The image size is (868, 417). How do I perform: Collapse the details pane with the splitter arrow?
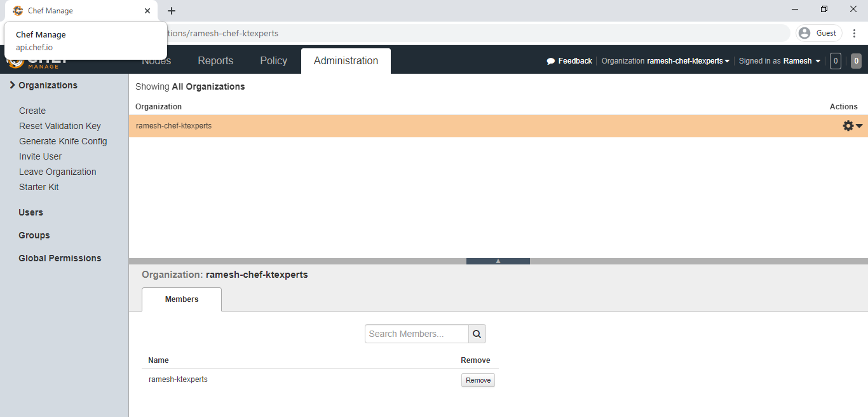[x=498, y=261]
